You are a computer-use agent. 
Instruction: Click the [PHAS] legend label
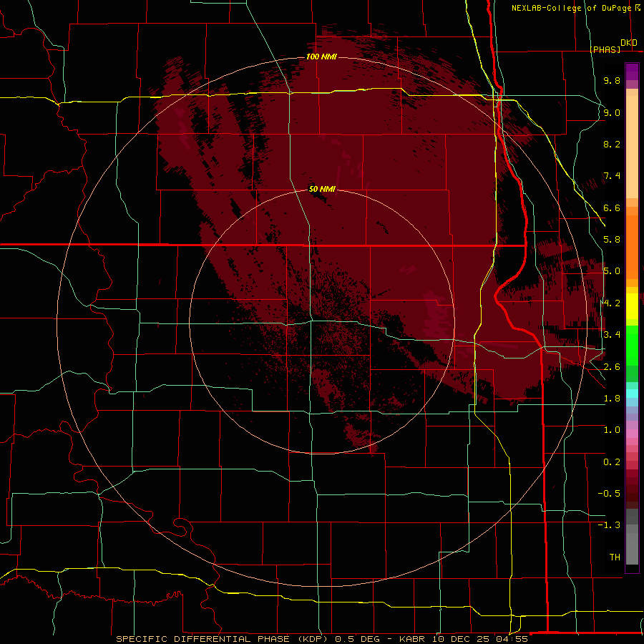(x=605, y=49)
